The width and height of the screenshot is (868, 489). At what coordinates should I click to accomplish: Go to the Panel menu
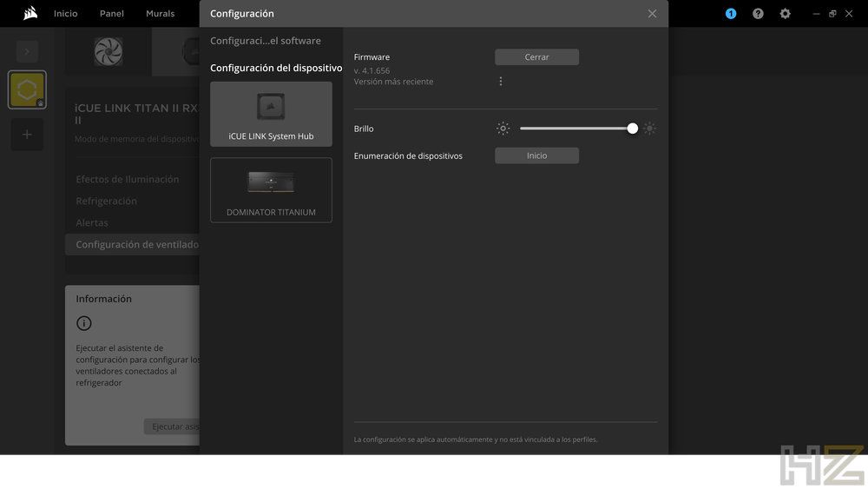(x=112, y=13)
